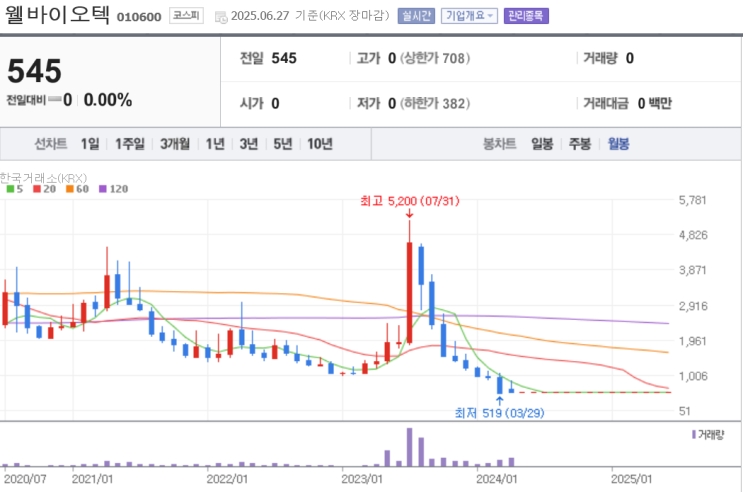Select the 1년 line chart tab

(x=215, y=144)
